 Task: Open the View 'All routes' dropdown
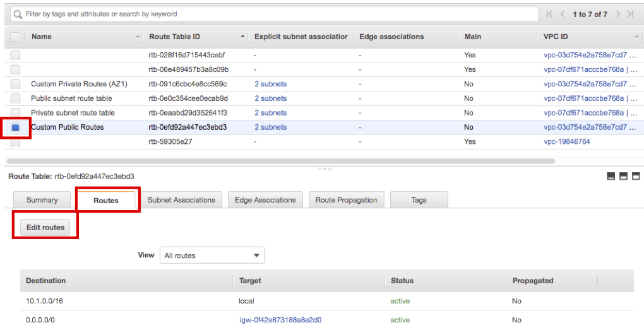point(212,256)
